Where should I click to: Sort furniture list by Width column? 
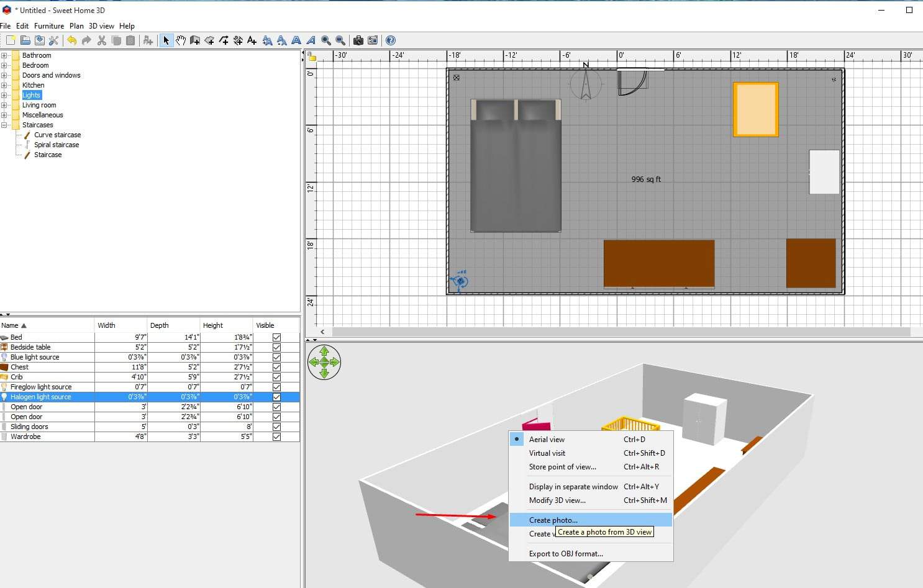point(120,325)
